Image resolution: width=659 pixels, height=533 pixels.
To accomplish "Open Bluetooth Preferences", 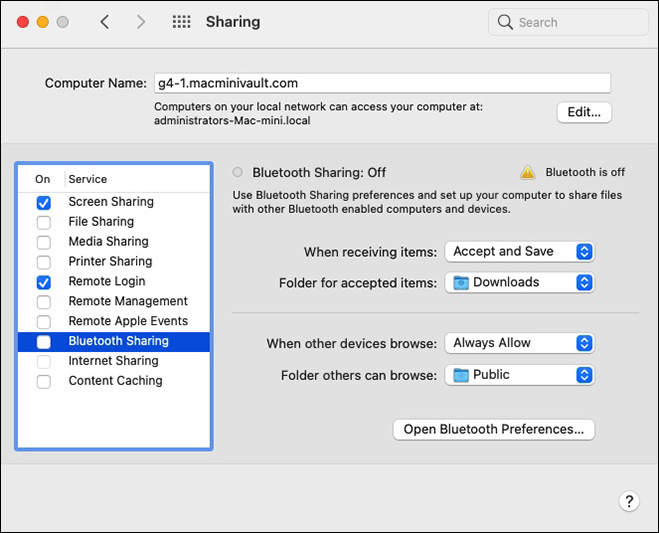I will pos(494,429).
